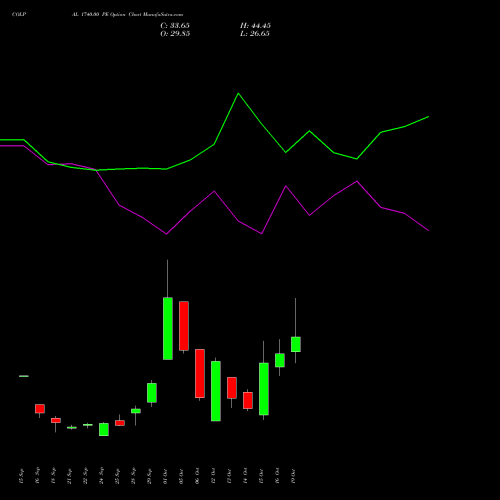The height and width of the screenshot is (500, 500).
Task: Click the 05 Oct date axis label
Action: click(182, 476)
